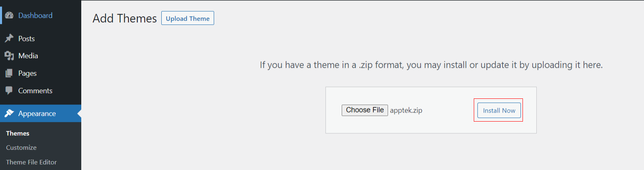Viewport: 644px width, 170px height.
Task: Open the Theme File Editor link
Action: point(31,162)
